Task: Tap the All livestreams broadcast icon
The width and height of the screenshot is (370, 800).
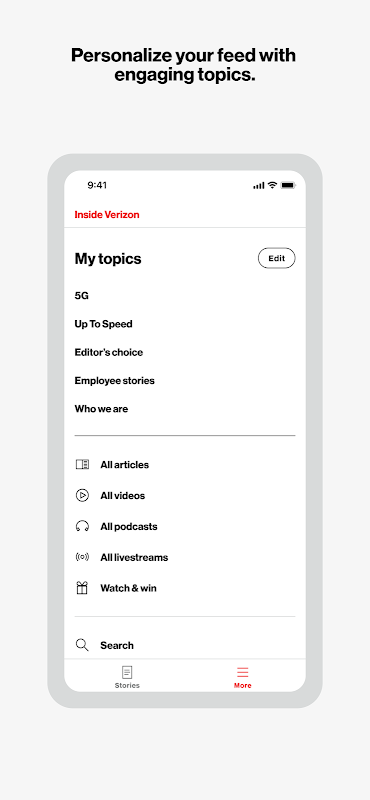Action: (x=82, y=557)
